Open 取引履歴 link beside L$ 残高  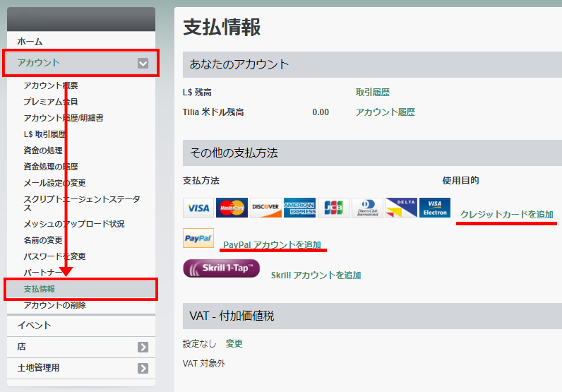click(x=372, y=93)
